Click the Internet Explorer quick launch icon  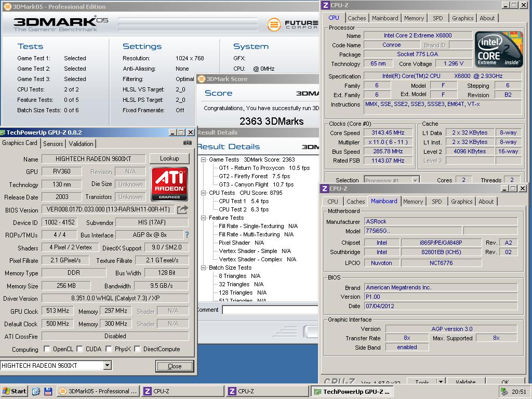click(36, 391)
